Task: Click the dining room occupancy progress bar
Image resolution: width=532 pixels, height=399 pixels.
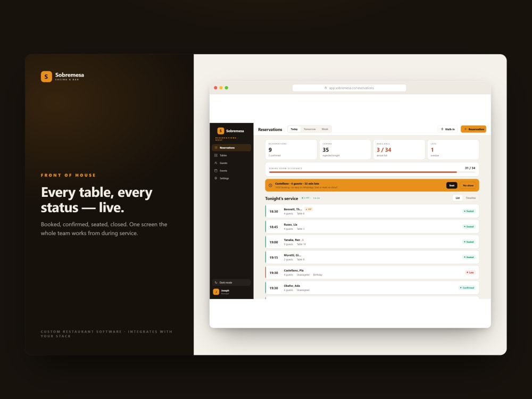Action: [372, 172]
